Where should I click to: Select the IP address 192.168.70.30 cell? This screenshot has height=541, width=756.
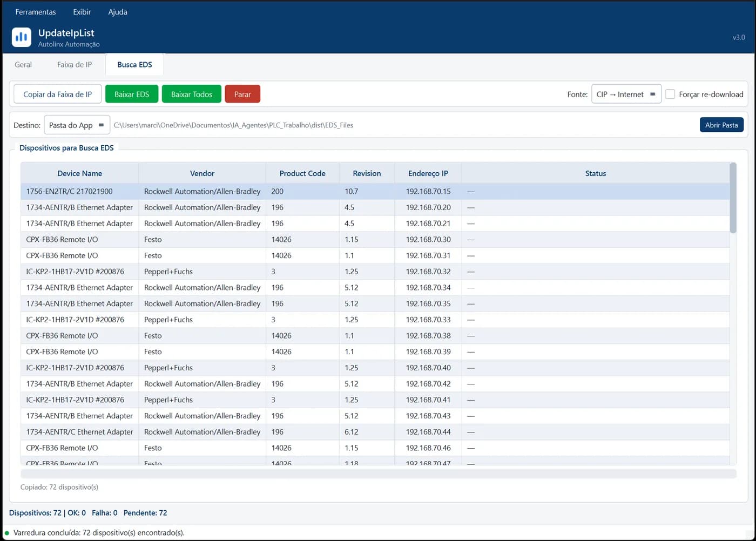pyautogui.click(x=428, y=239)
